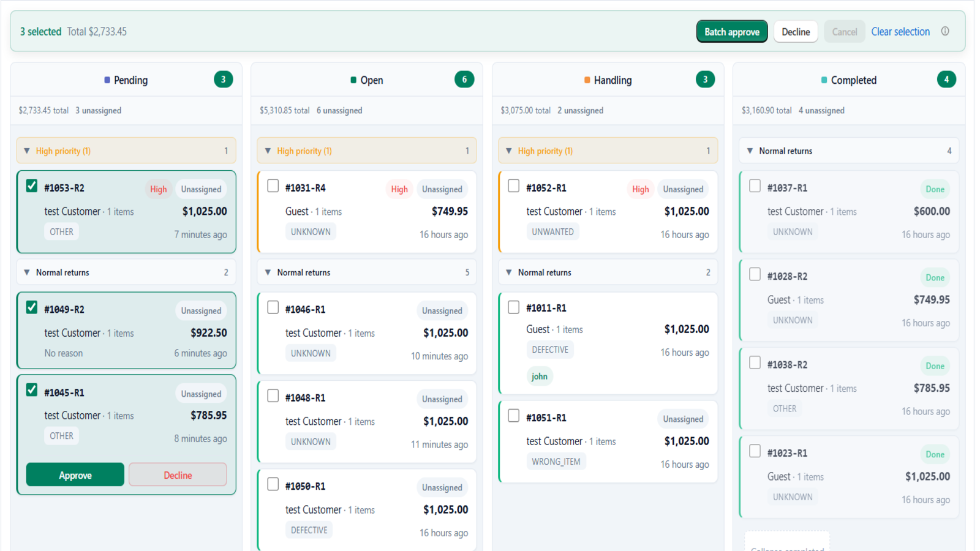The width and height of the screenshot is (980, 551).
Task: Click the john assignee chip on #1011-R1
Action: pyautogui.click(x=540, y=377)
